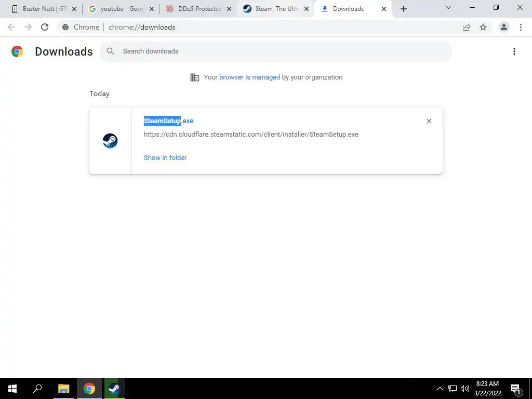Close the youtube Google tab

[152, 9]
